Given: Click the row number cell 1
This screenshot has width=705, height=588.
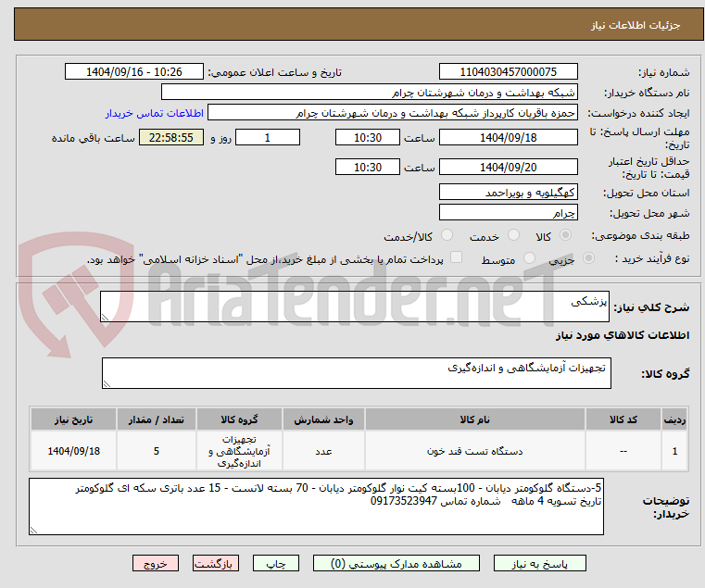Looking at the screenshot, I should pos(674,451).
